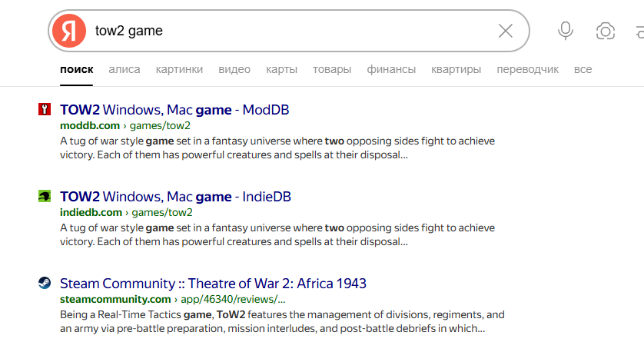Screen dimensions: 644x352
Task: Start voice search with microphone icon
Action: (566, 31)
